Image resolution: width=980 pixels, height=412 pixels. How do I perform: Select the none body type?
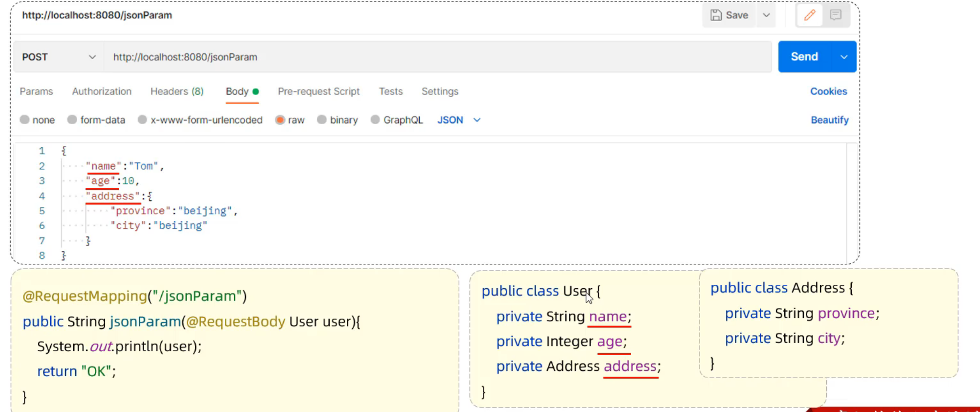click(25, 119)
